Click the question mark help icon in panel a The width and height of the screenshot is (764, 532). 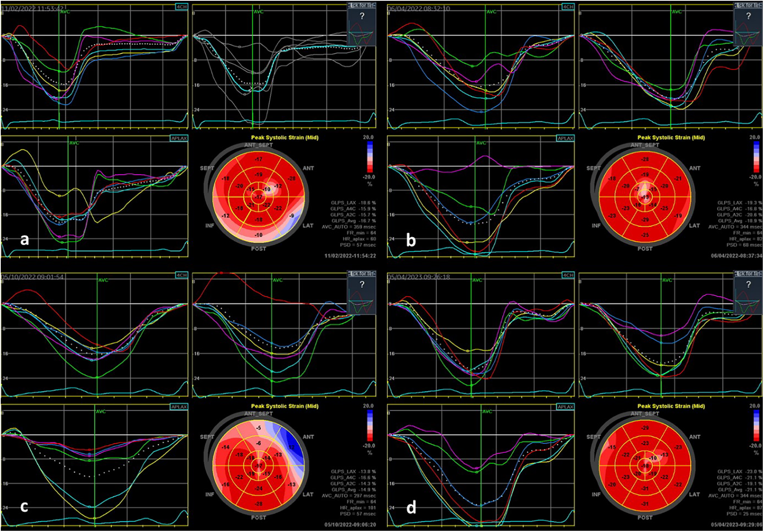362,16
